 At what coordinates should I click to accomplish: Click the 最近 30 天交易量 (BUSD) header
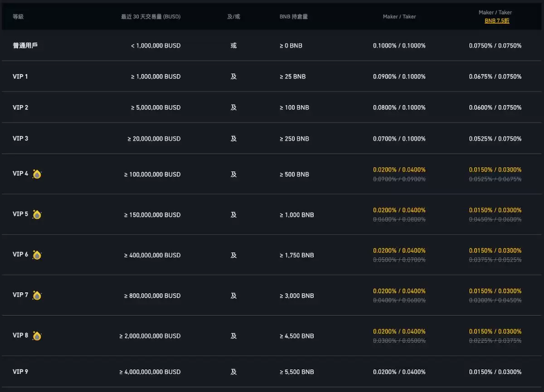point(151,17)
